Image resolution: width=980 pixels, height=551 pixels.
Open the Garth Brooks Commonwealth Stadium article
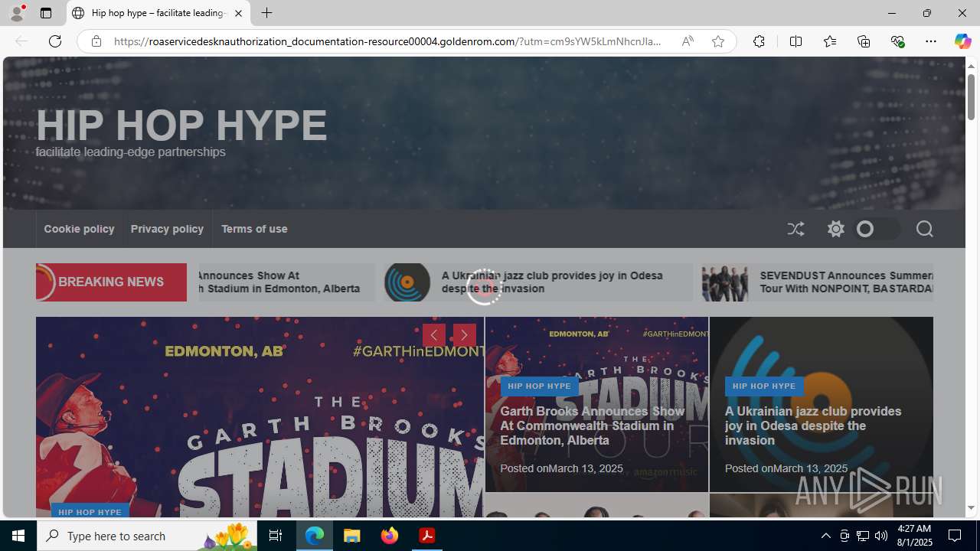(x=592, y=425)
